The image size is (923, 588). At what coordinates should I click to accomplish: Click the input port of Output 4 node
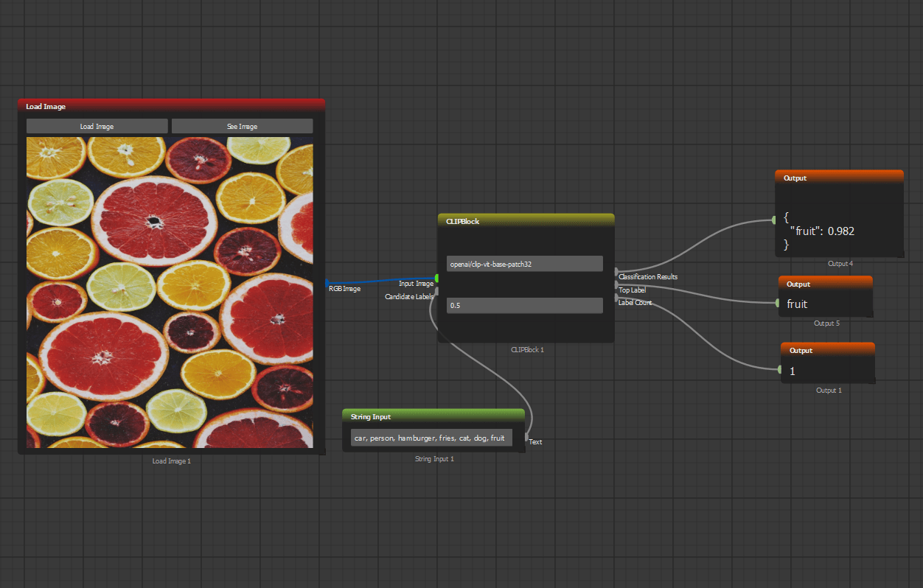click(x=773, y=220)
